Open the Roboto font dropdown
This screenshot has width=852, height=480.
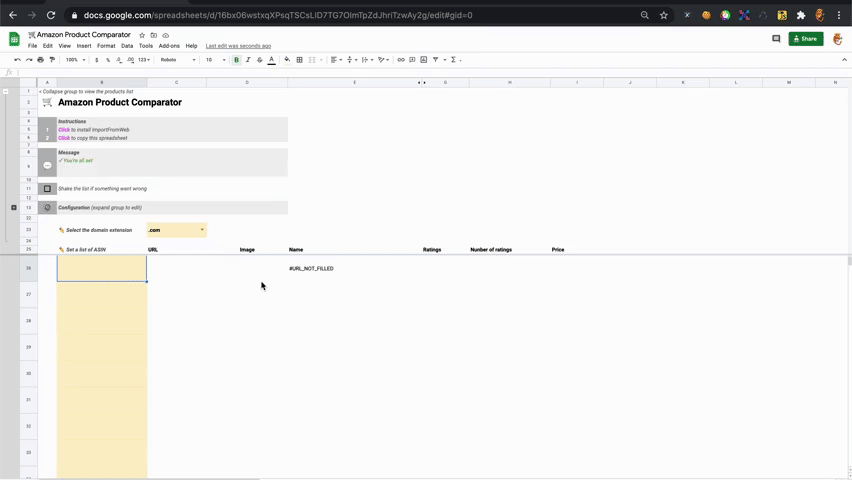pyautogui.click(x=178, y=60)
